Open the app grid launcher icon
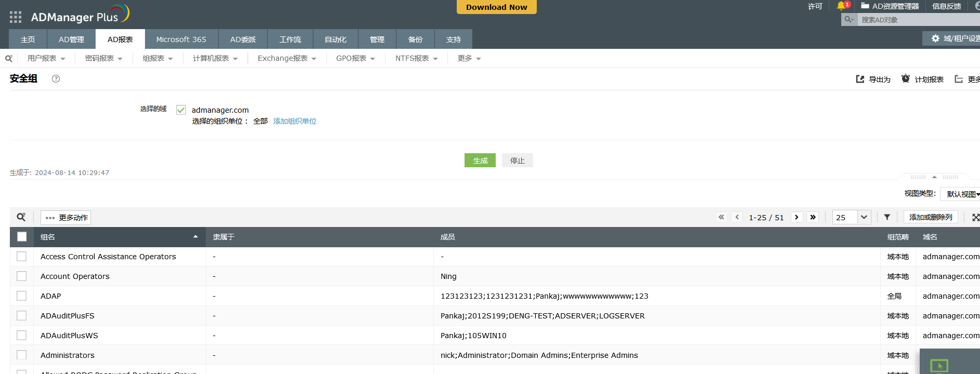 pyautogui.click(x=16, y=17)
